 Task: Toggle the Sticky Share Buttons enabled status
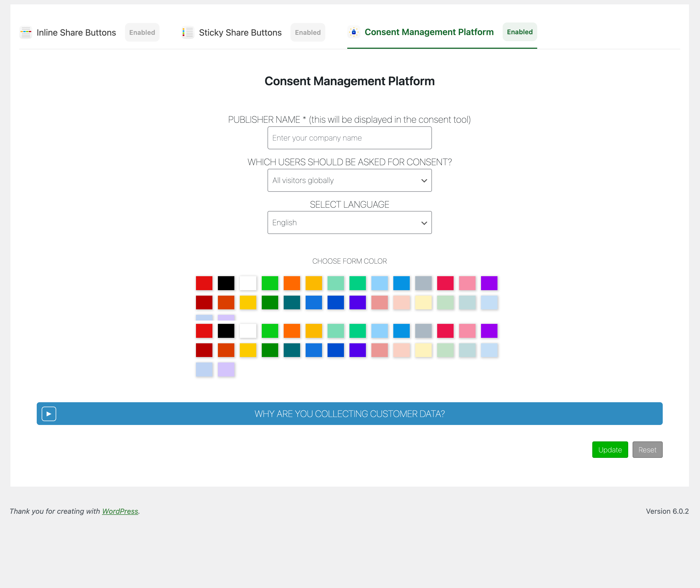click(x=308, y=32)
